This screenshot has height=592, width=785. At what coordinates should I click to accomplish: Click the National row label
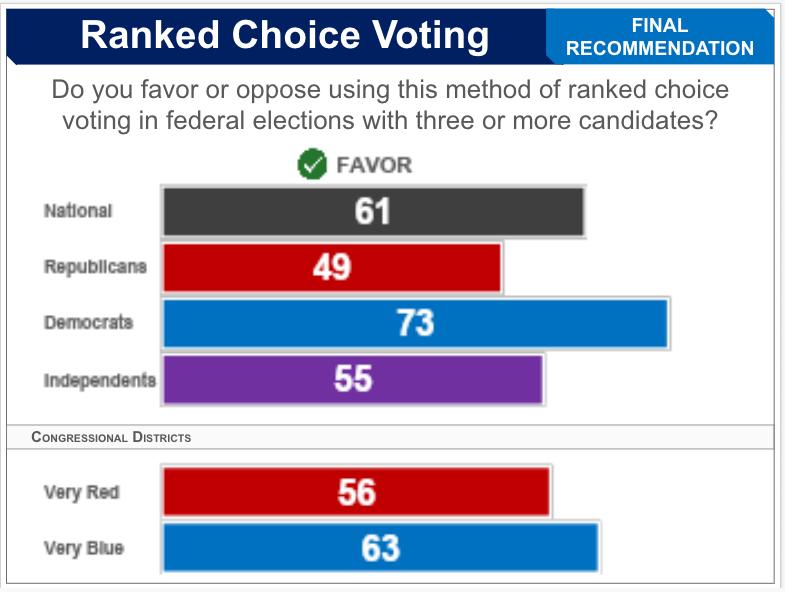(78, 211)
